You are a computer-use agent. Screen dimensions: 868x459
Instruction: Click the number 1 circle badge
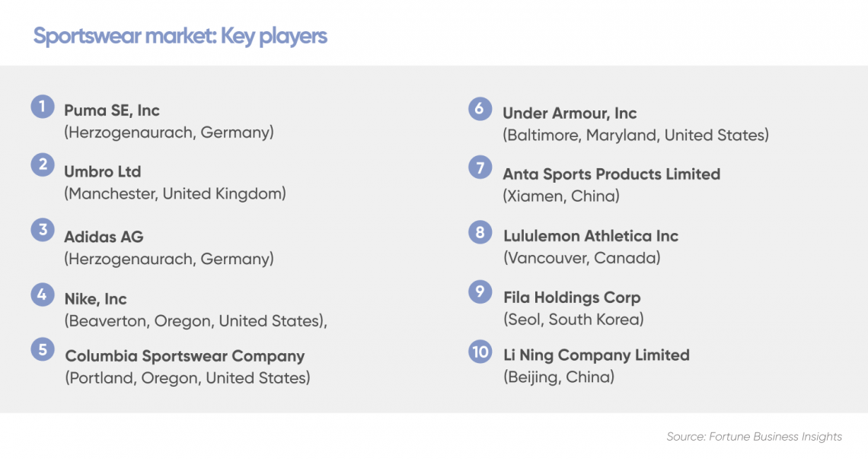point(43,107)
